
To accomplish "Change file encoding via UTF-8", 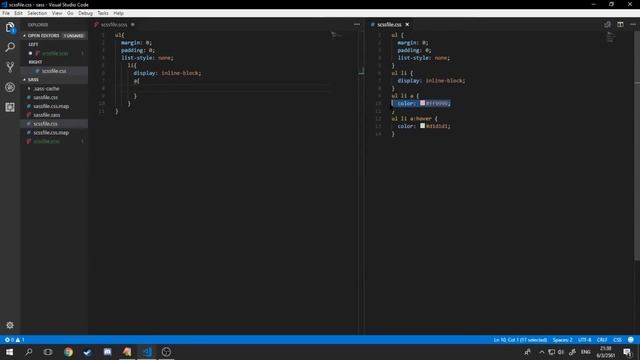I will coord(584,340).
